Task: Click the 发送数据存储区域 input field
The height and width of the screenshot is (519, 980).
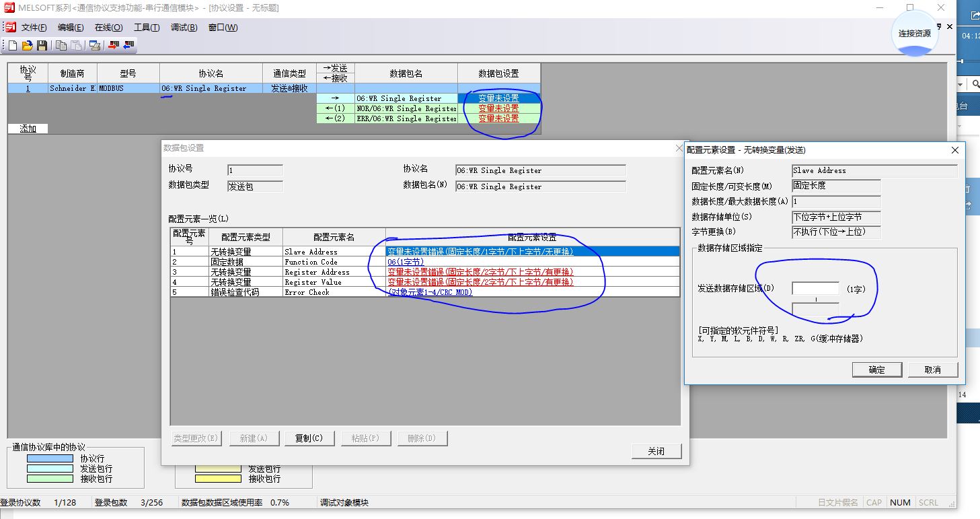Action: [815, 289]
